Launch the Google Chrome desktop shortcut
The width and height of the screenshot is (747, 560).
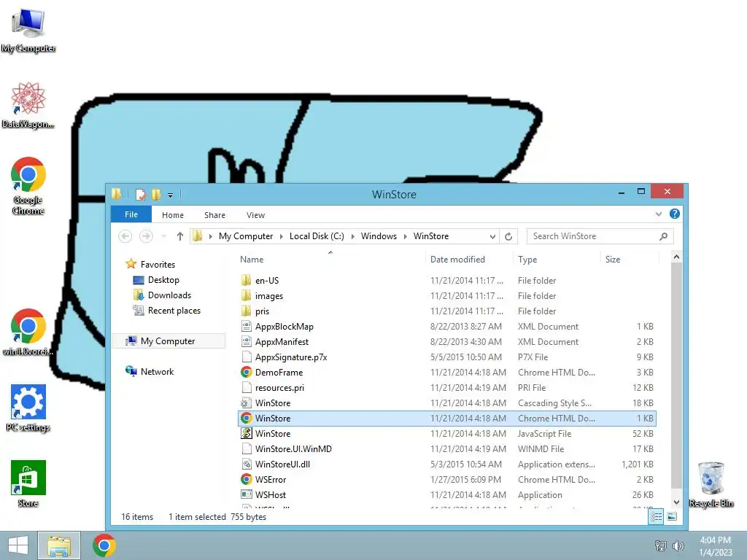pos(28,186)
